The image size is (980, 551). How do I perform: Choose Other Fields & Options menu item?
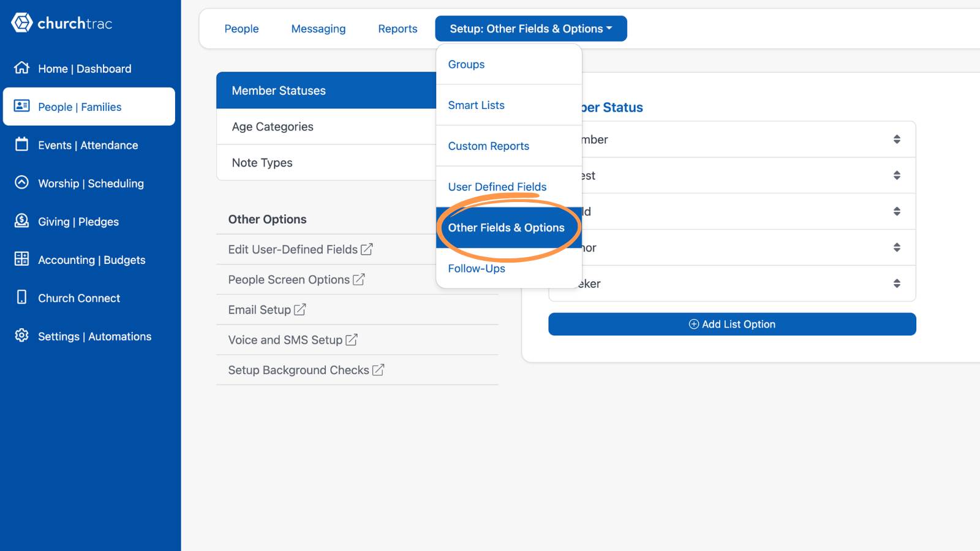pyautogui.click(x=509, y=228)
